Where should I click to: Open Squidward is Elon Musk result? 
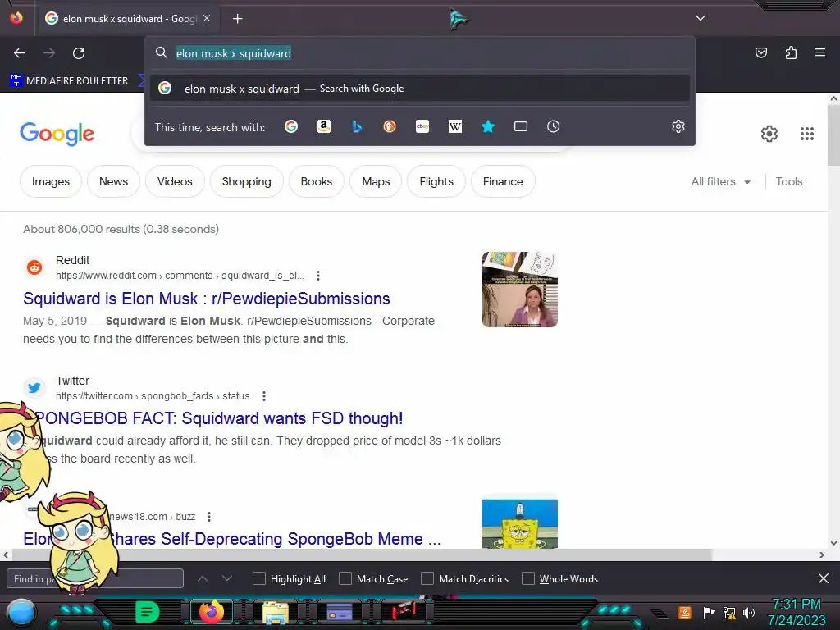pos(206,299)
